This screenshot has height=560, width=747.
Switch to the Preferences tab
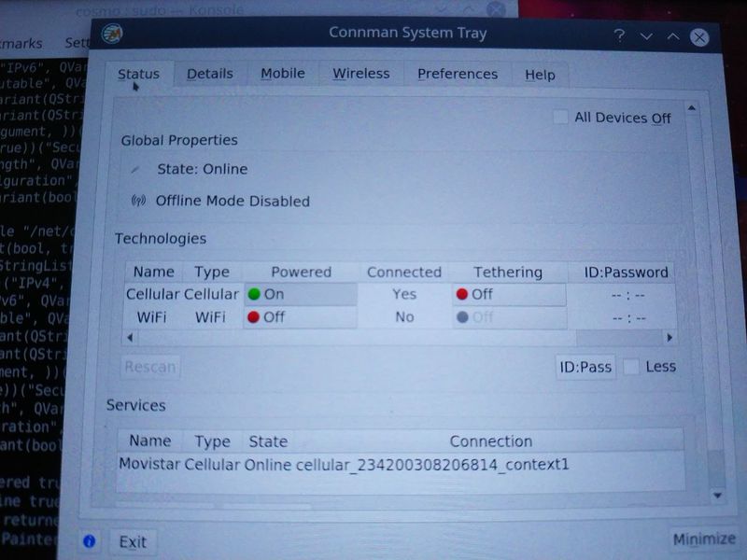tap(457, 74)
